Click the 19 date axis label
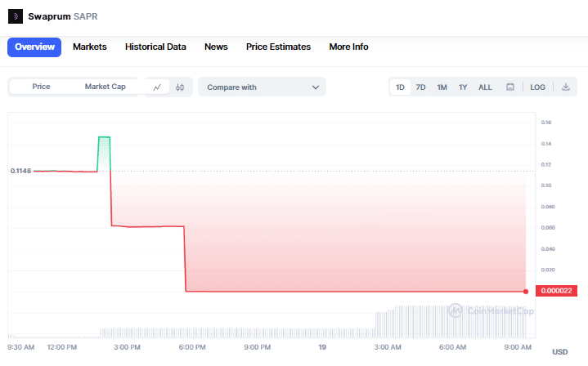 (322, 347)
